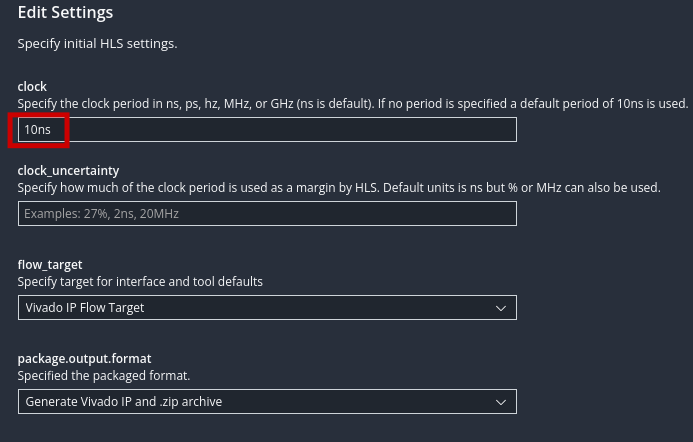Click the "Examples: 27%, 2ns, 20MHz" placeholder

[101, 213]
